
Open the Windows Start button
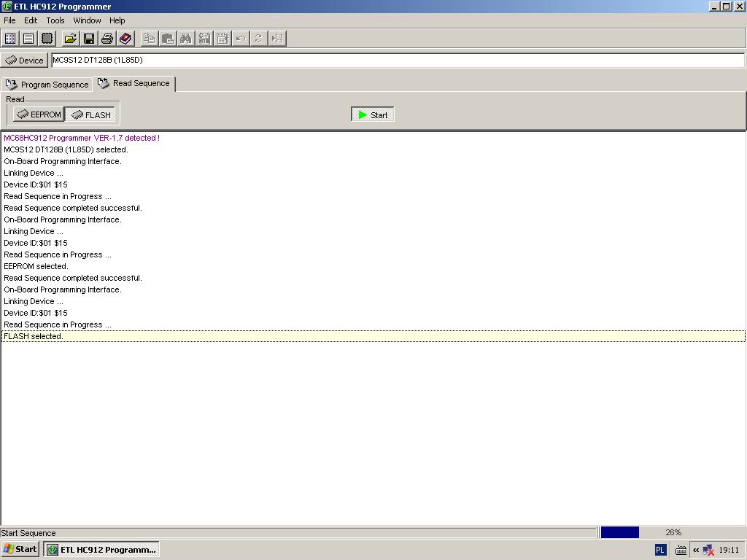pos(20,549)
